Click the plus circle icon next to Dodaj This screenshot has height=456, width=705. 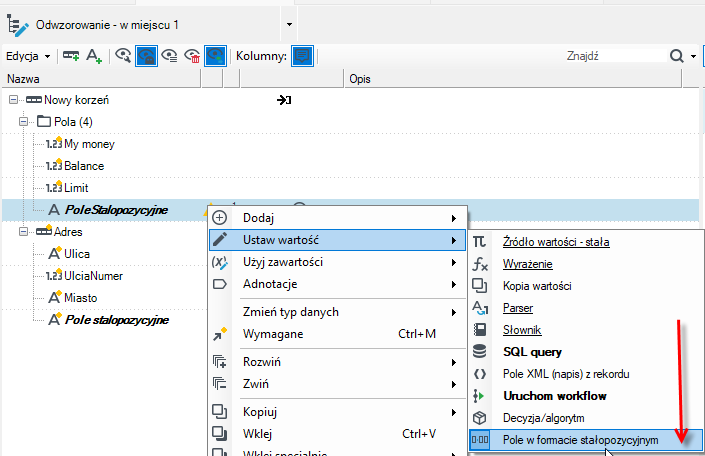click(x=219, y=218)
